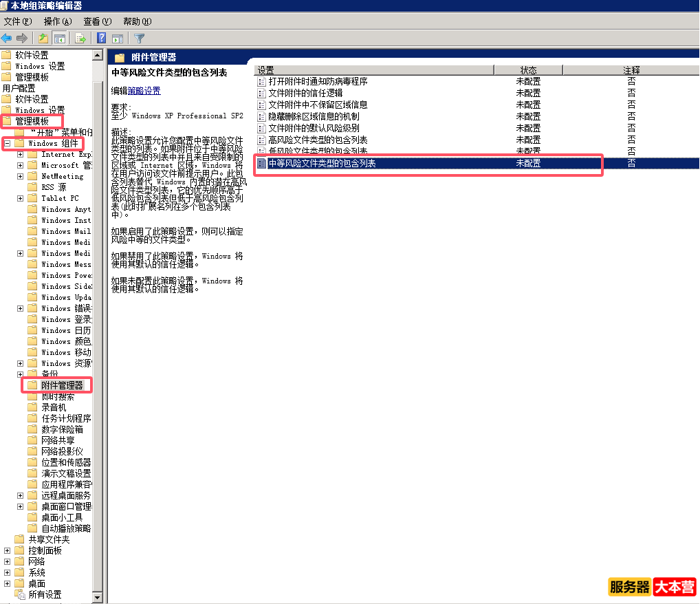Click the folder icon next to 录音机
The image size is (700, 604).
(32, 407)
